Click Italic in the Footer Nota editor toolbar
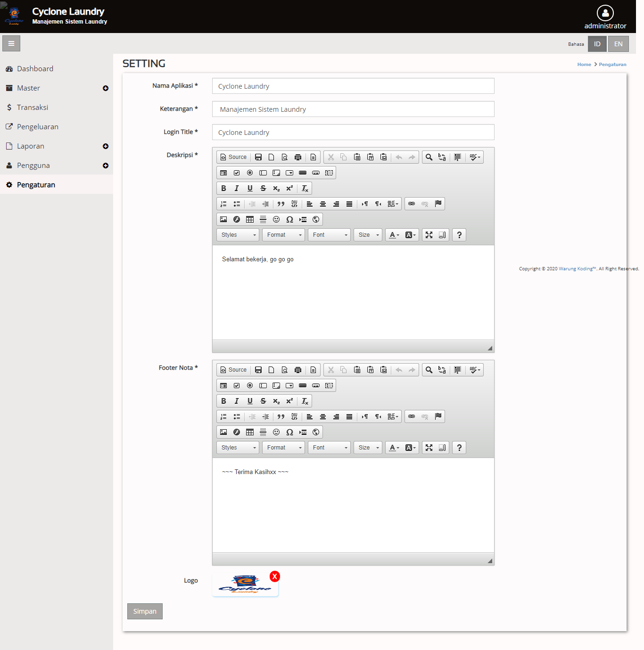This screenshot has width=644, height=650. point(237,401)
